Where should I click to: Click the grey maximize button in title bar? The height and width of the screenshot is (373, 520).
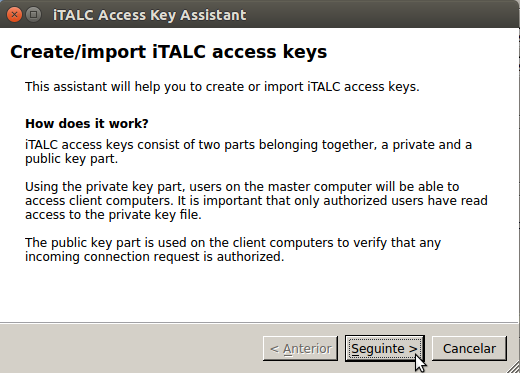33,15
